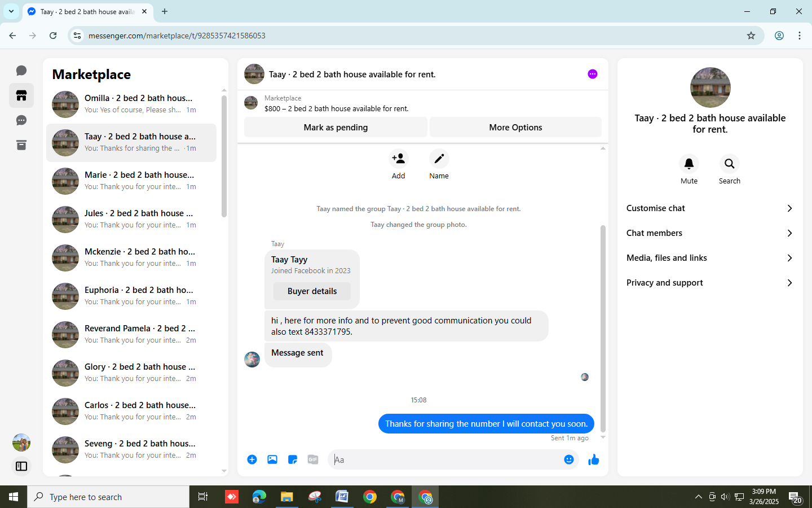Viewport: 812px width, 508px height.
Task: Open the Euphoria conversation
Action: point(131,296)
